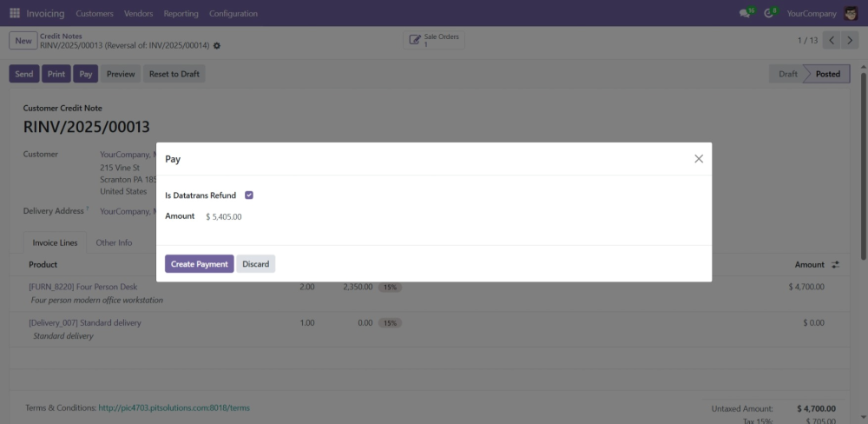
Task: Click the Amount field in Pay dialog
Action: coord(224,216)
